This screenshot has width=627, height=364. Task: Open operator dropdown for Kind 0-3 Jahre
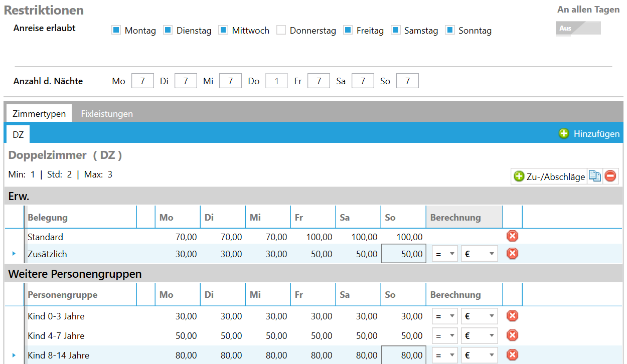click(x=445, y=316)
